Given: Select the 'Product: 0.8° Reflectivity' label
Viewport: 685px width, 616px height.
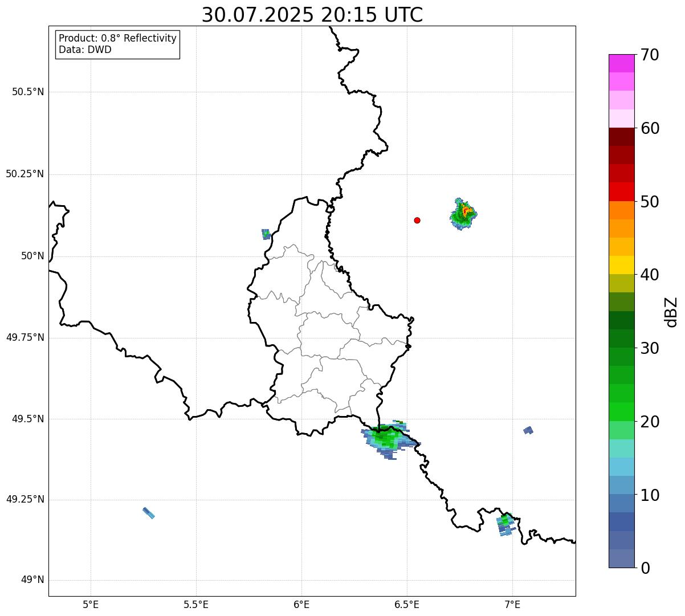Looking at the screenshot, I should [118, 38].
